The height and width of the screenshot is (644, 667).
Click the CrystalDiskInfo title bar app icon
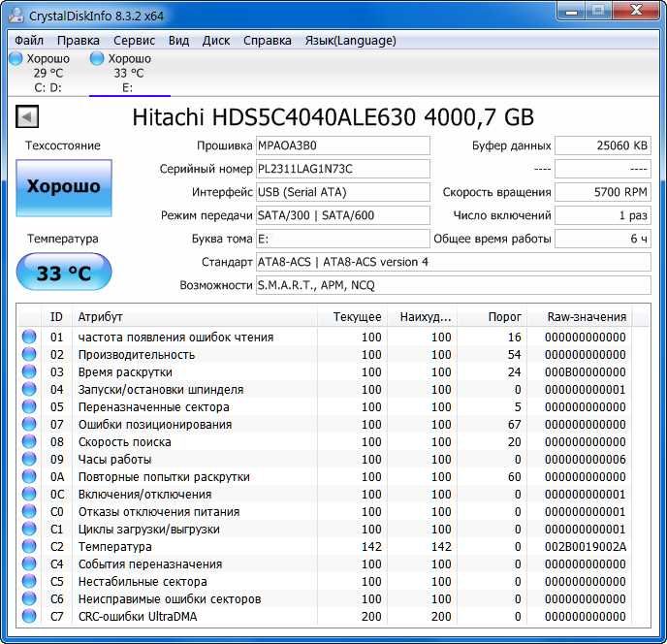point(16,16)
